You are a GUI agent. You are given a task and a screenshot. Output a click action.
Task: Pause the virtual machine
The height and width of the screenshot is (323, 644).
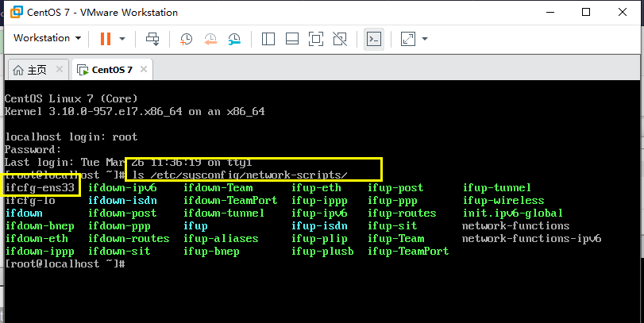pos(106,39)
